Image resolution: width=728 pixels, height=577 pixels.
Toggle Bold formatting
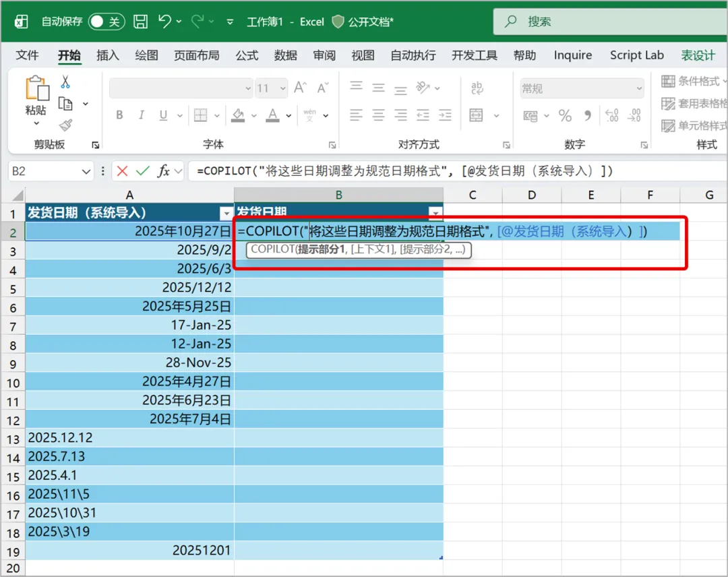click(119, 115)
